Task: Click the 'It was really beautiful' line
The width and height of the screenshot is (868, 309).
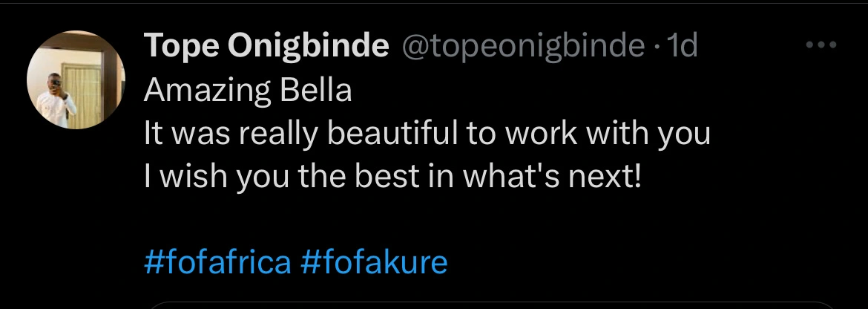Action: pyautogui.click(x=427, y=134)
